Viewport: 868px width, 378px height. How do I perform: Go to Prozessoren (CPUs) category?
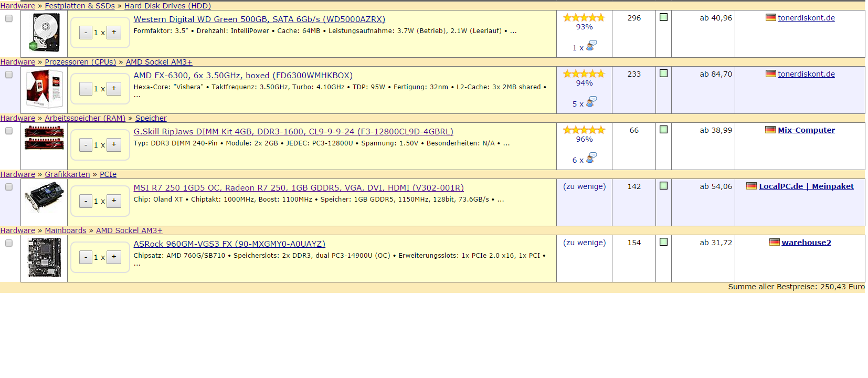tap(80, 62)
